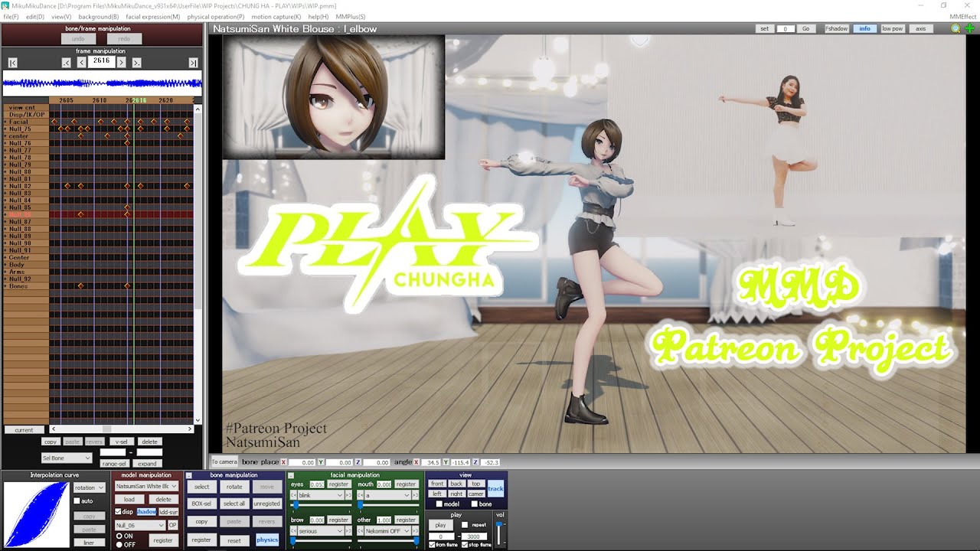Step forward one frame arrow
980x551 pixels.
[x=121, y=63]
